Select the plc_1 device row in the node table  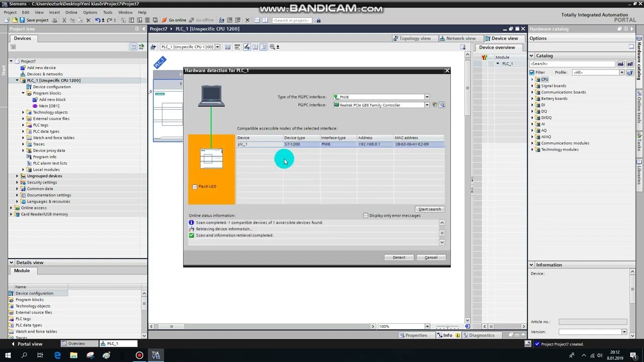pyautogui.click(x=341, y=144)
